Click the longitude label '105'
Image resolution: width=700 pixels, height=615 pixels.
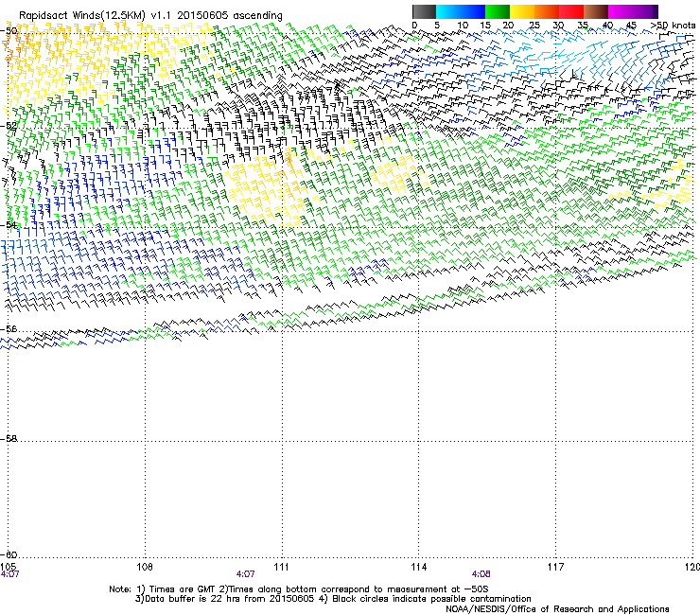click(x=8, y=567)
